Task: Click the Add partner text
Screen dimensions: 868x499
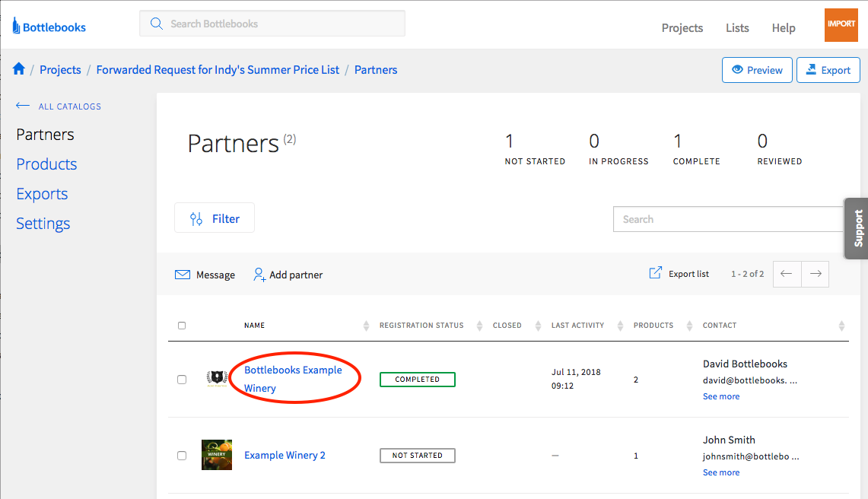Action: tap(296, 275)
